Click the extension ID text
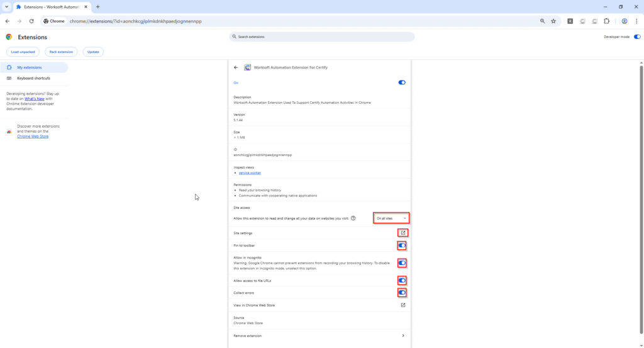This screenshot has height=348, width=644. tap(262, 155)
